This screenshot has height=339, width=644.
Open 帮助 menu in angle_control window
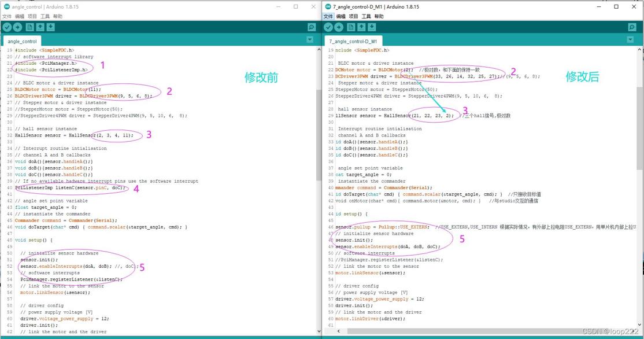pyautogui.click(x=58, y=16)
